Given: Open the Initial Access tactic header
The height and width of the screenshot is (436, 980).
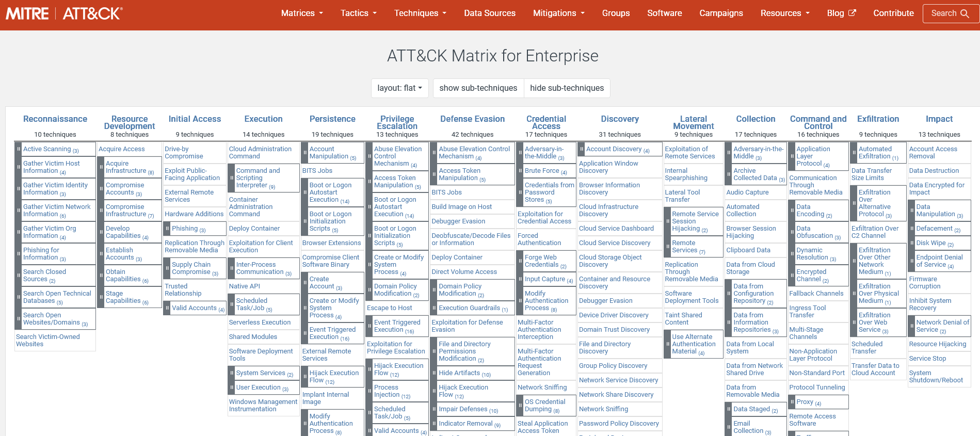Looking at the screenshot, I should [x=195, y=119].
